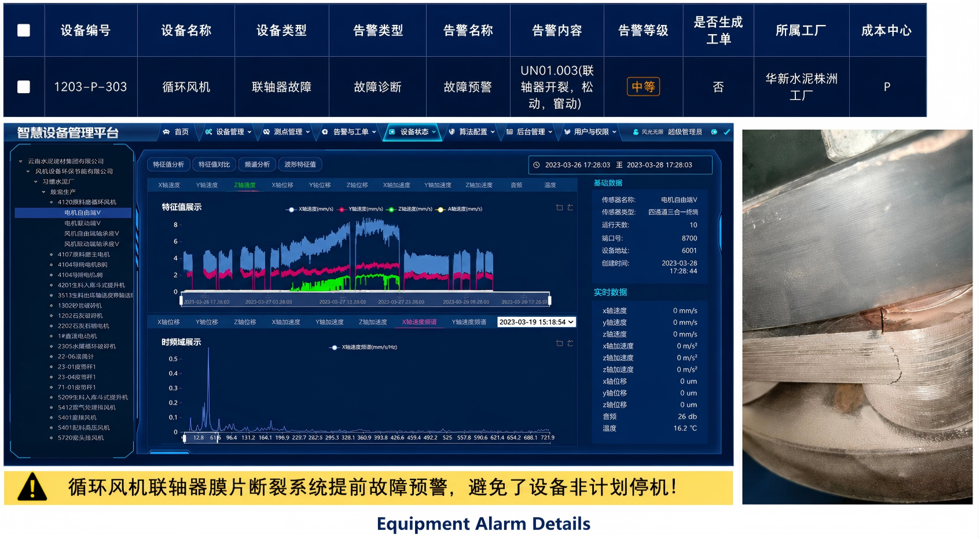Image resolution: width=980 pixels, height=538 pixels.
Task: Switch to the X轴位移 tab in upper chart
Action: point(282,185)
